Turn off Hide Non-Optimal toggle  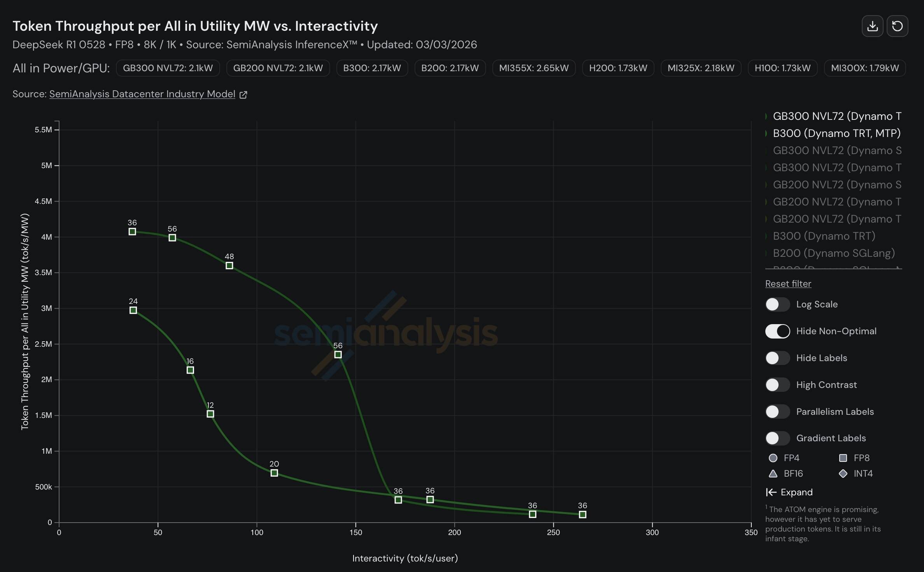tap(777, 331)
